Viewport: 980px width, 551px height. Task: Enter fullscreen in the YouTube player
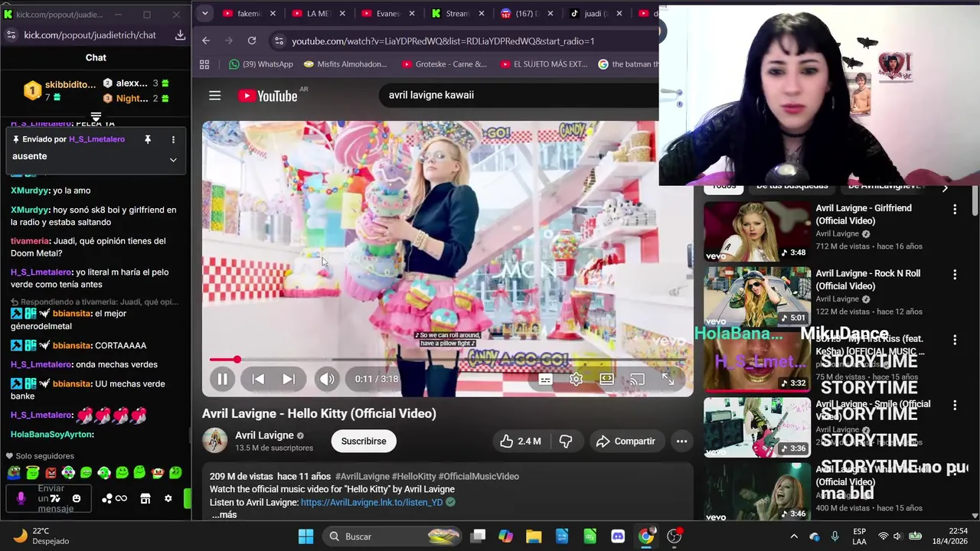click(668, 379)
